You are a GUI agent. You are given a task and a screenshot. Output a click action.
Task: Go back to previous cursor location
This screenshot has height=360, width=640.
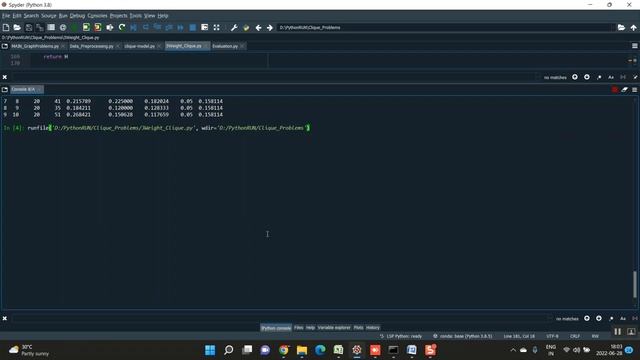point(258,27)
